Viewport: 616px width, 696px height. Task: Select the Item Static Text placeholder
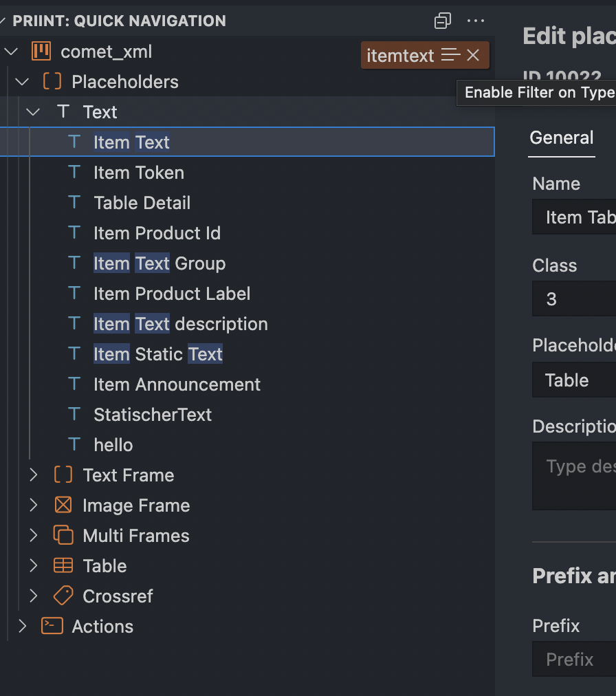tap(247, 354)
